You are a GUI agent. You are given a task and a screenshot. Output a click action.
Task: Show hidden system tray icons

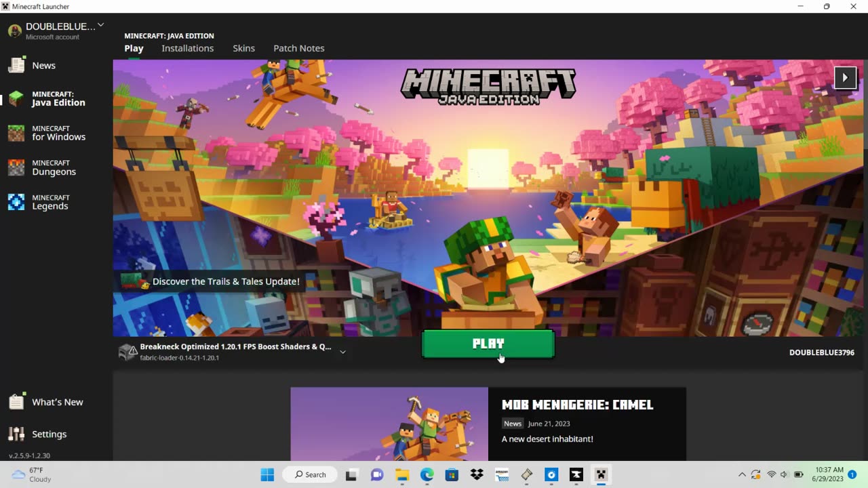[742, 474]
